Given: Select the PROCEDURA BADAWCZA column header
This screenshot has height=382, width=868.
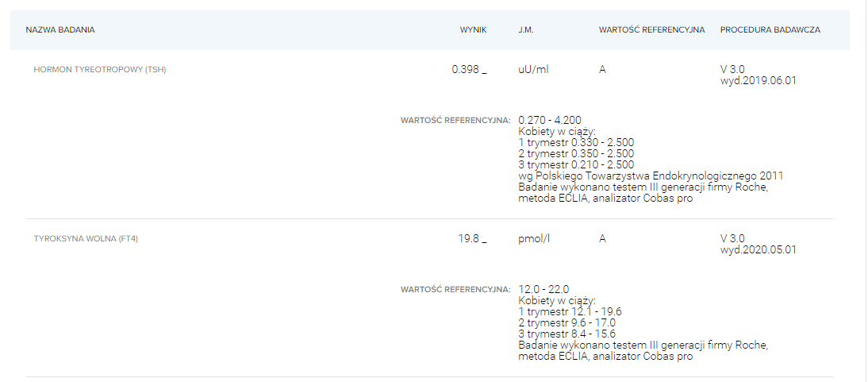Looking at the screenshot, I should [x=770, y=30].
